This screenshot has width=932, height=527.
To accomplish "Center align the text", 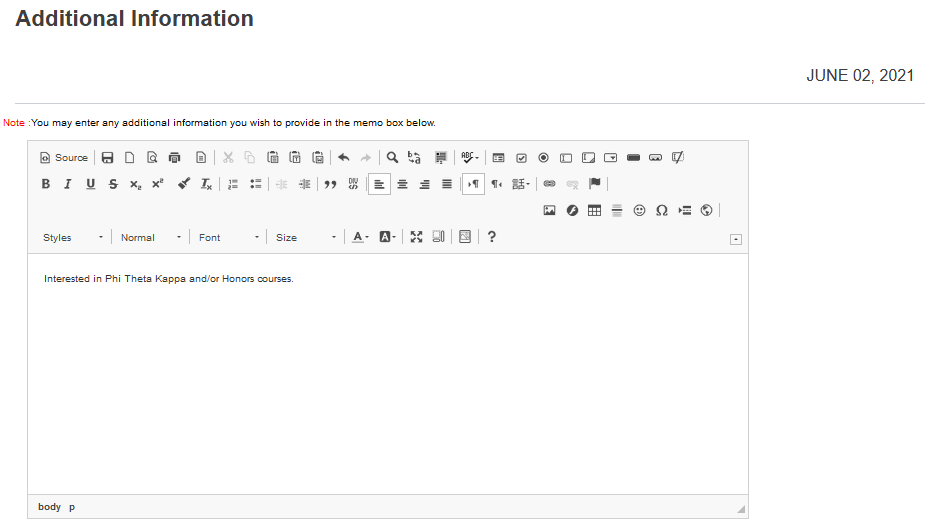I will point(402,184).
